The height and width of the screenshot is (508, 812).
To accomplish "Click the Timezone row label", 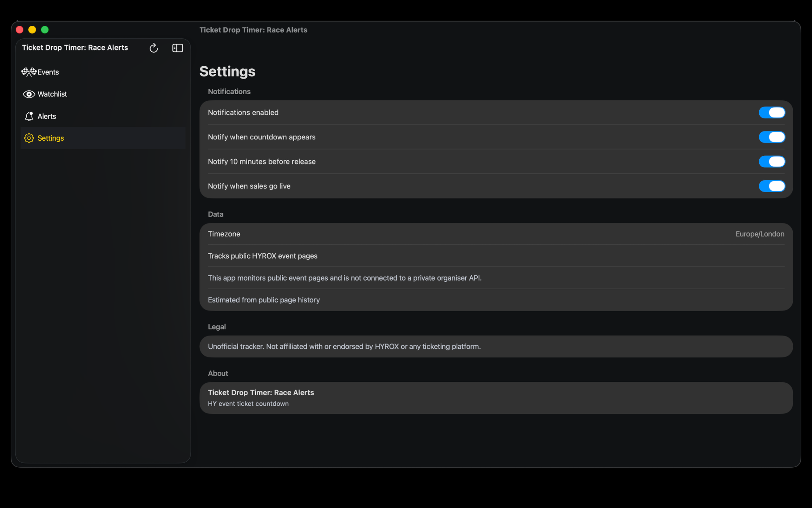I will coord(224,234).
